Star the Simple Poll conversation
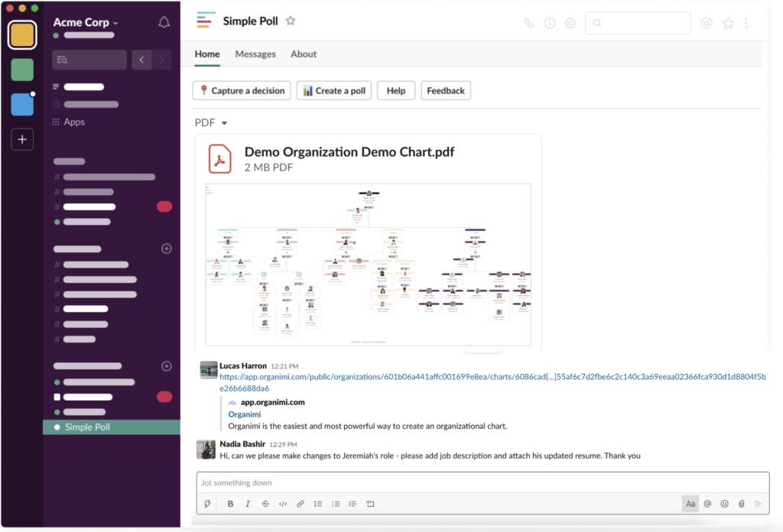The height and width of the screenshot is (532, 783). click(x=290, y=21)
